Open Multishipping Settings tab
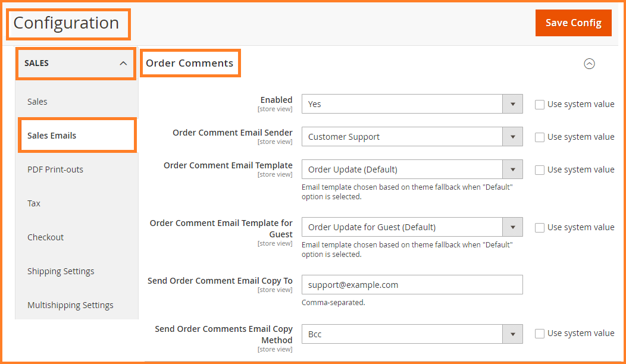Screen dimensions: 626x364 tap(70, 305)
